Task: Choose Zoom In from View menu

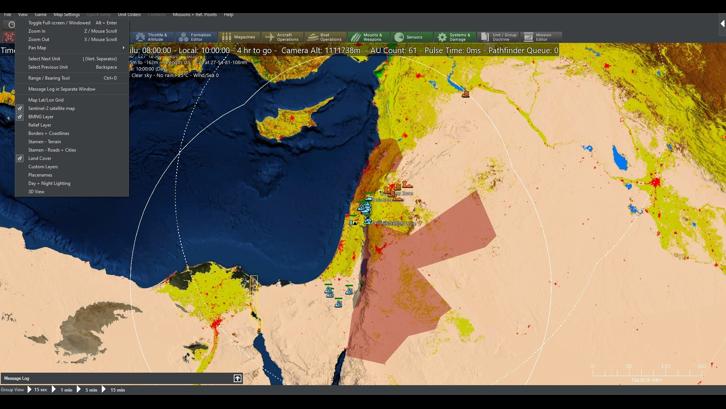Action: pyautogui.click(x=72, y=31)
